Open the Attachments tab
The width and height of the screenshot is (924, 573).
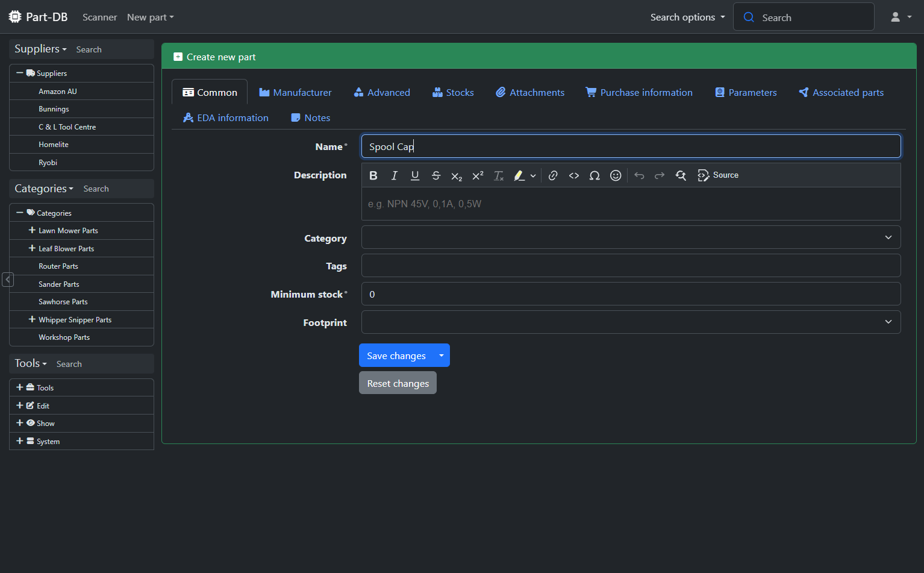pyautogui.click(x=530, y=92)
